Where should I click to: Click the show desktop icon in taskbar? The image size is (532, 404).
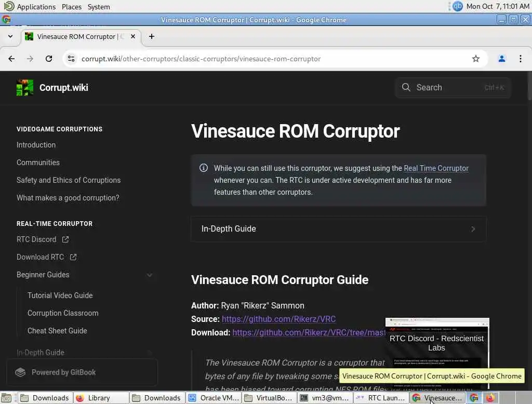[6, 398]
